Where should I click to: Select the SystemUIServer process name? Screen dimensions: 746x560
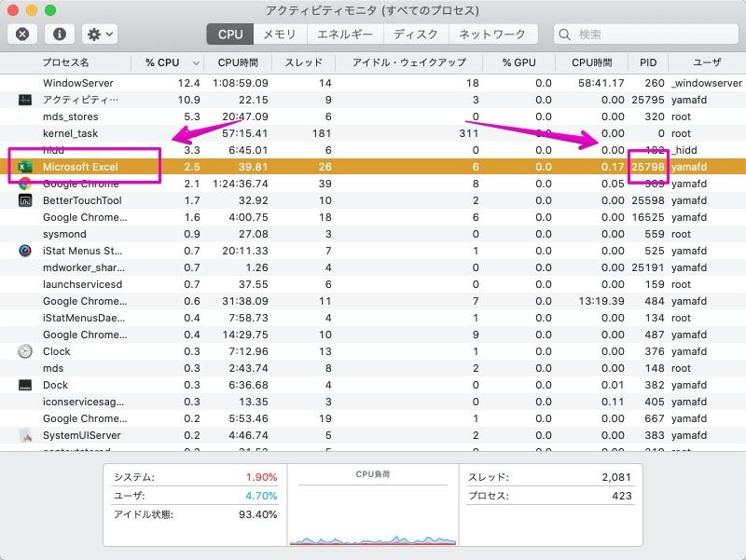[82, 435]
